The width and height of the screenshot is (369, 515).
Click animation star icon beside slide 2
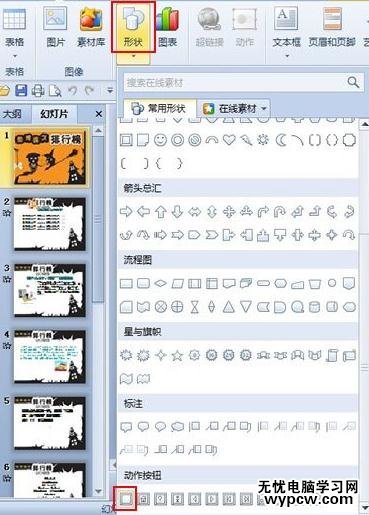(x=7, y=213)
